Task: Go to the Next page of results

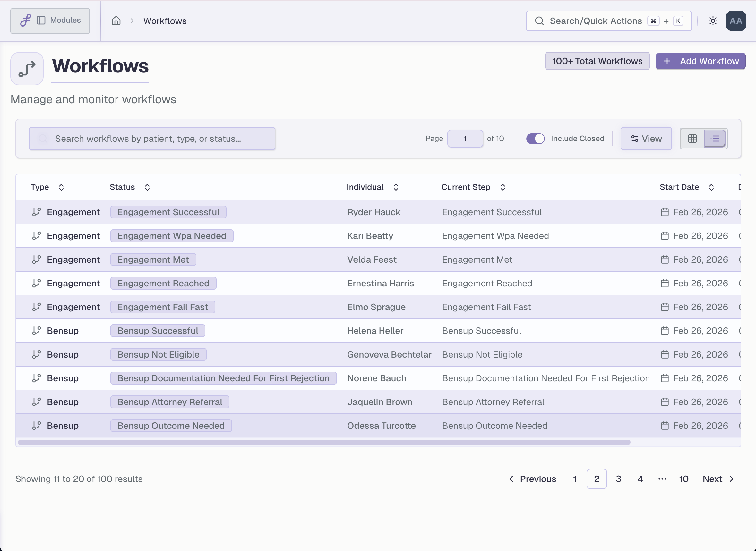Action: 712,479
